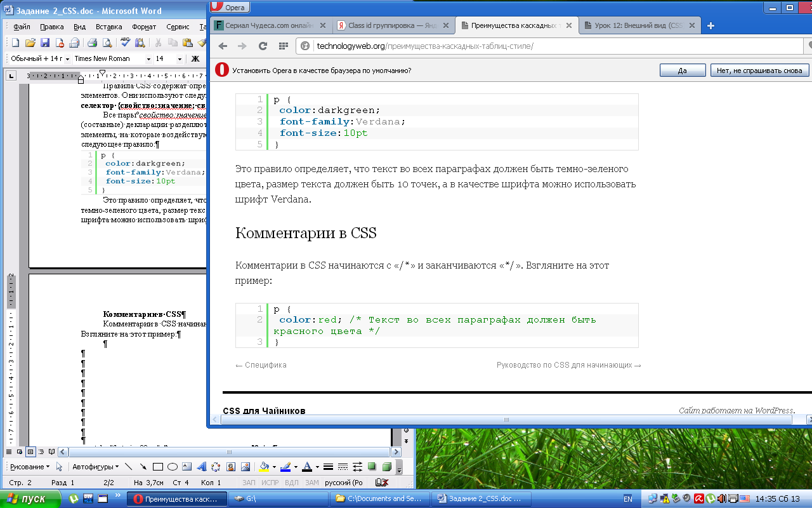
Task: Apply the fill color bucket
Action: (265, 467)
